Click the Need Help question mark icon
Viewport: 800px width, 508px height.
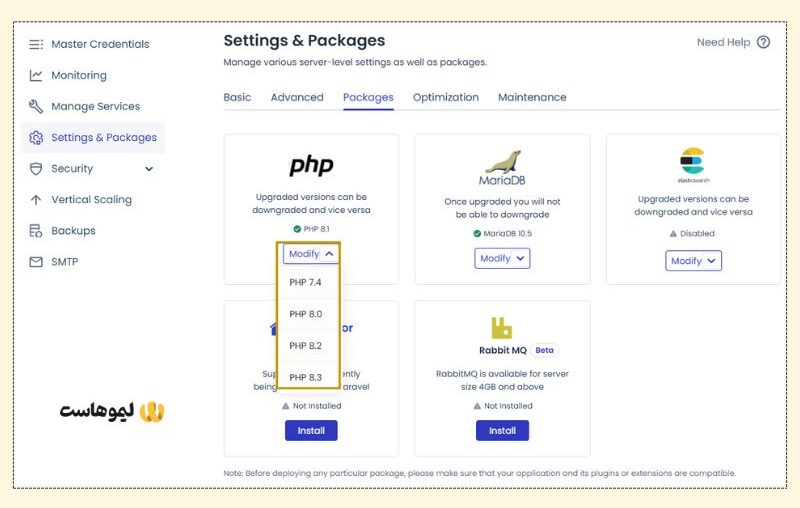763,42
